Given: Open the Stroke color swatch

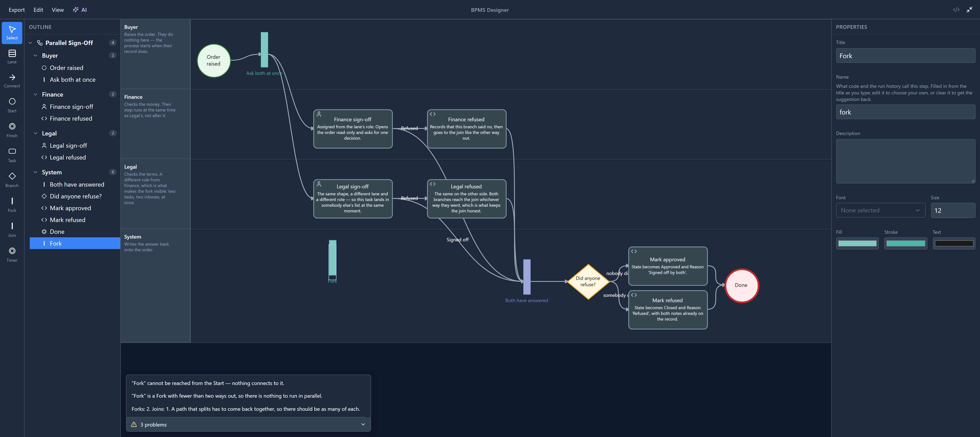Looking at the screenshot, I should point(905,244).
